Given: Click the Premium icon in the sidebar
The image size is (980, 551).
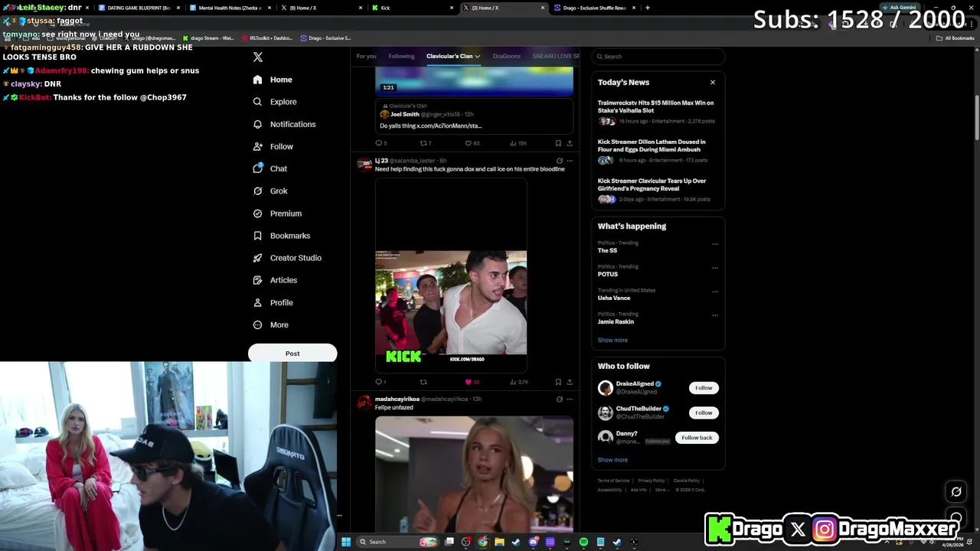Looking at the screenshot, I should (258, 214).
